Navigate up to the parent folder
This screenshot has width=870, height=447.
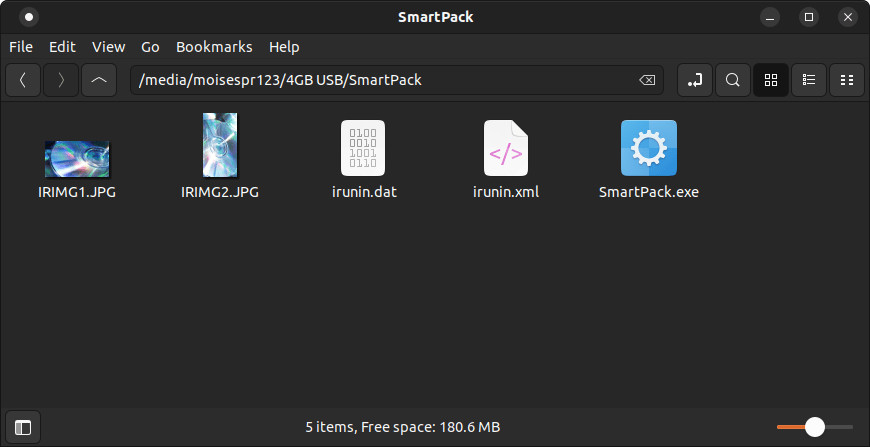pos(98,80)
